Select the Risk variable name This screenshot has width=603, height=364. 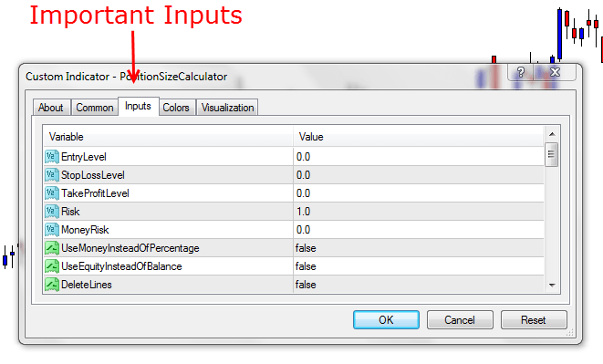point(70,212)
